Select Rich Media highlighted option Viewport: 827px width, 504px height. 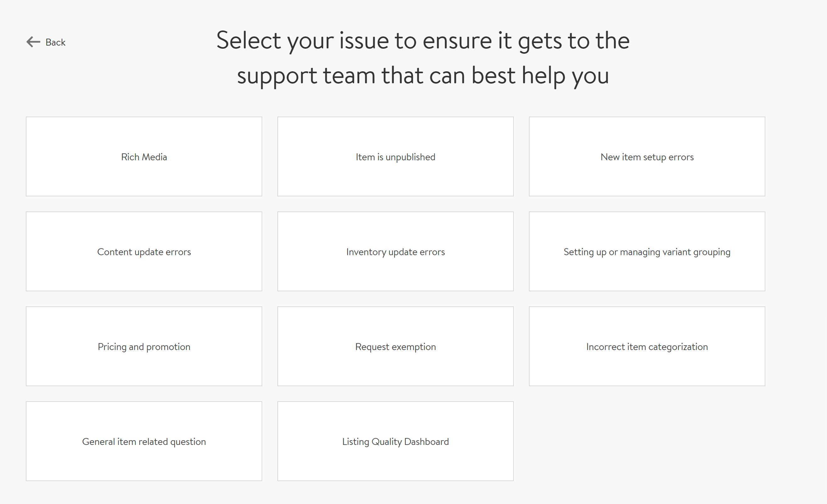143,156
